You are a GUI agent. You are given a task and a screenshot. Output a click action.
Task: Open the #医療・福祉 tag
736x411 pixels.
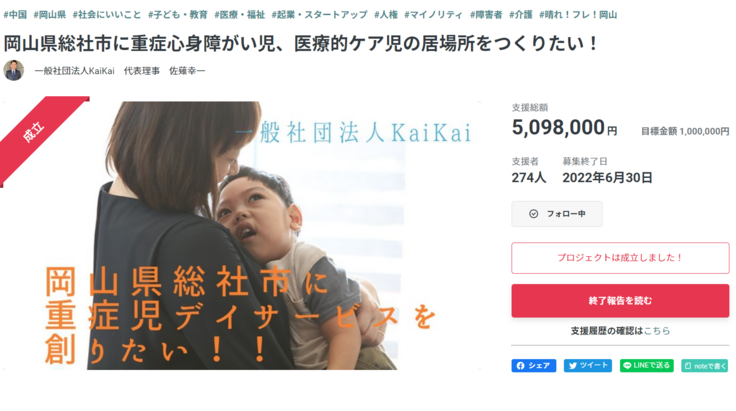240,15
